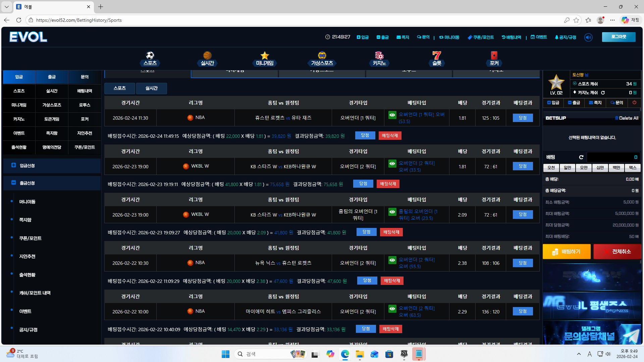Open the Poker card icon
Viewport: 644px width, 362px height.
click(x=494, y=56)
